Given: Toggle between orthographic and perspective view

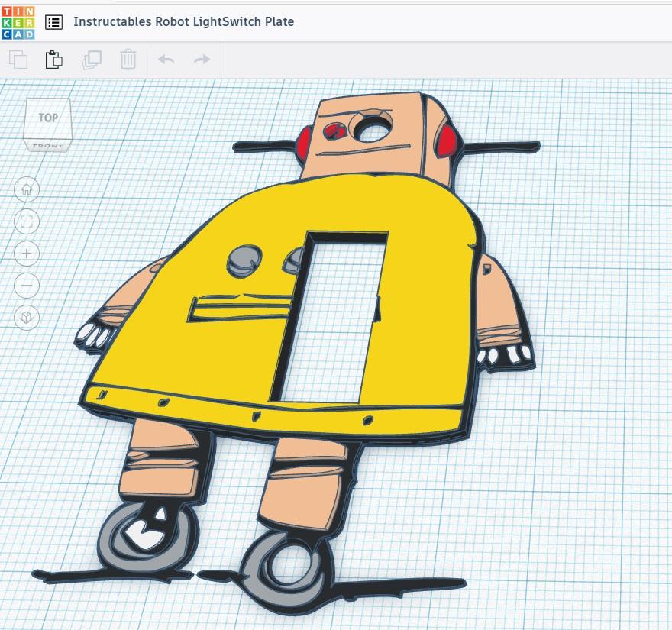Looking at the screenshot, I should [x=27, y=318].
